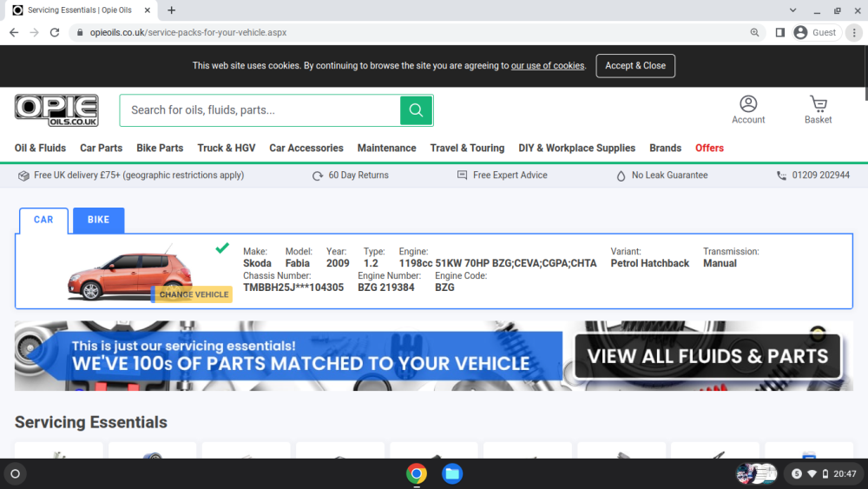Launch Chrome from the shelf
The image size is (868, 489).
coord(417,473)
